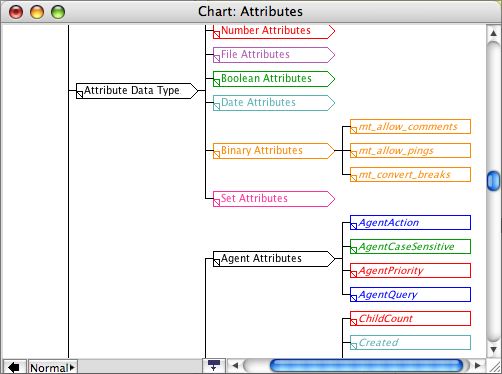Select the Boolean Attributes note
Image resolution: width=502 pixels, height=374 pixels.
pyautogui.click(x=274, y=79)
